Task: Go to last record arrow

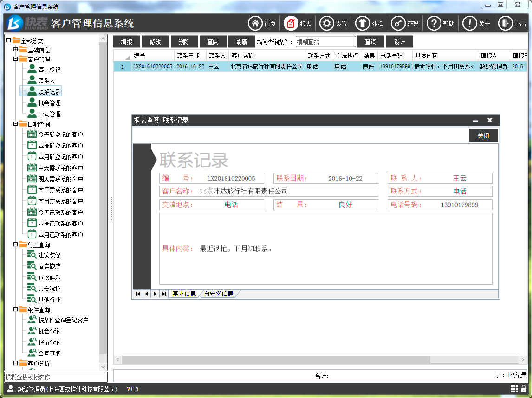Action: 164,294
